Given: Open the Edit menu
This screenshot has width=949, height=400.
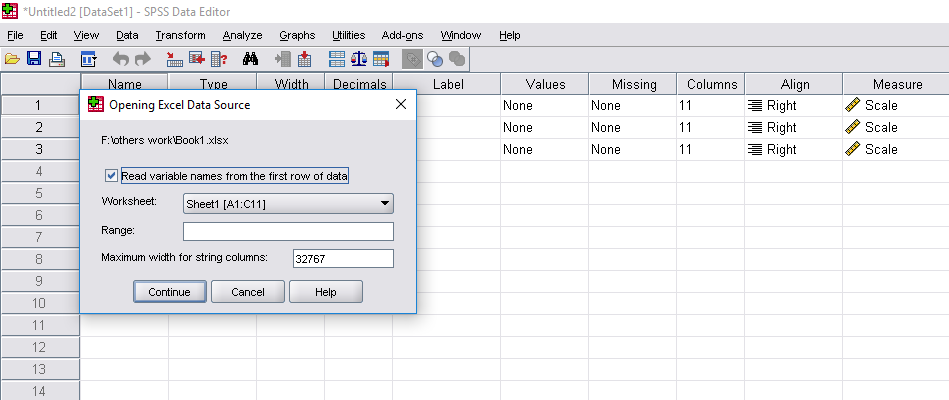Looking at the screenshot, I should pyautogui.click(x=48, y=35).
